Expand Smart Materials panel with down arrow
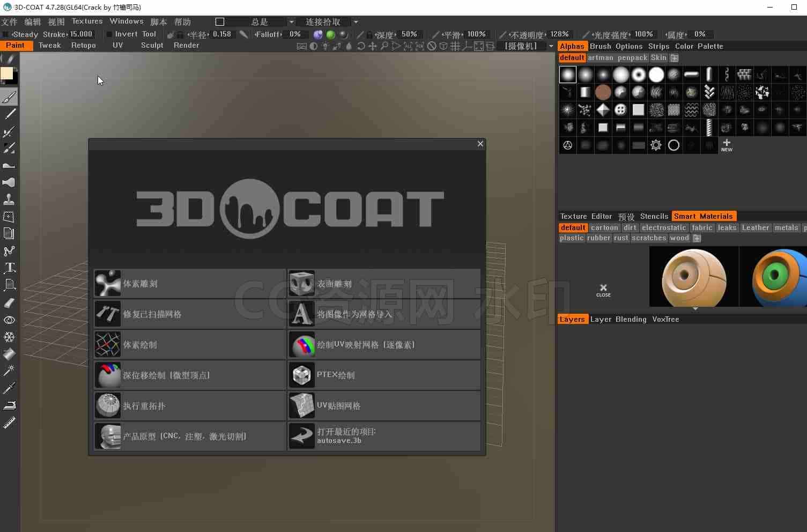The width and height of the screenshot is (807, 532). [695, 309]
